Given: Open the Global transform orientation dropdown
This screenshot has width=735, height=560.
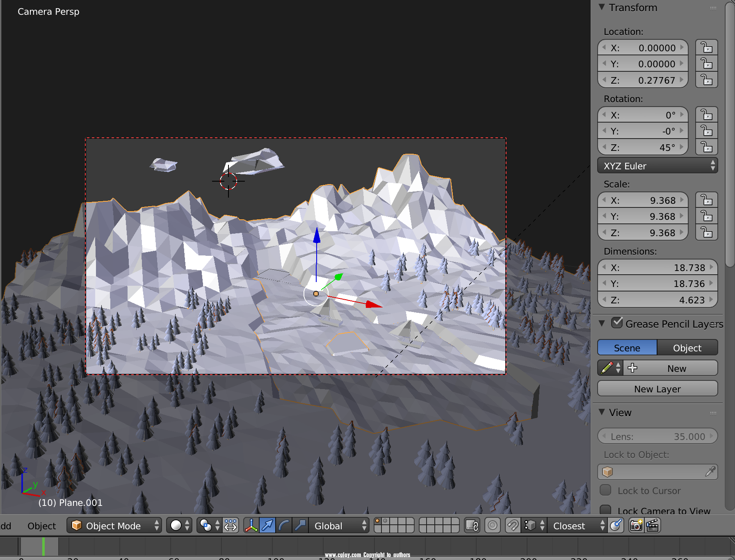Looking at the screenshot, I should click(339, 526).
